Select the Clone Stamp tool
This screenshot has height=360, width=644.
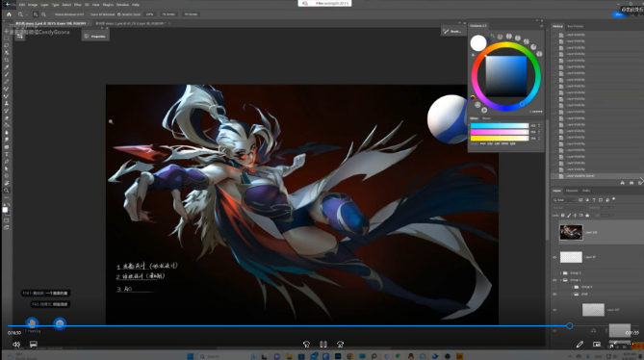pos(6,103)
